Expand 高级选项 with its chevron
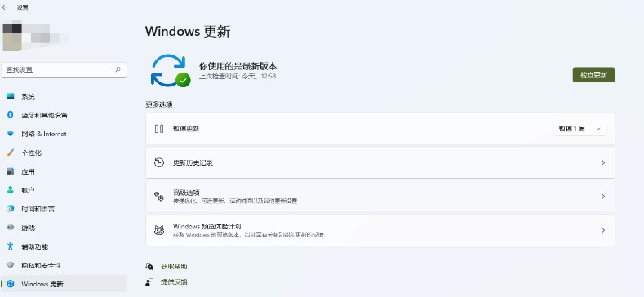Image resolution: width=644 pixels, height=297 pixels. [603, 197]
